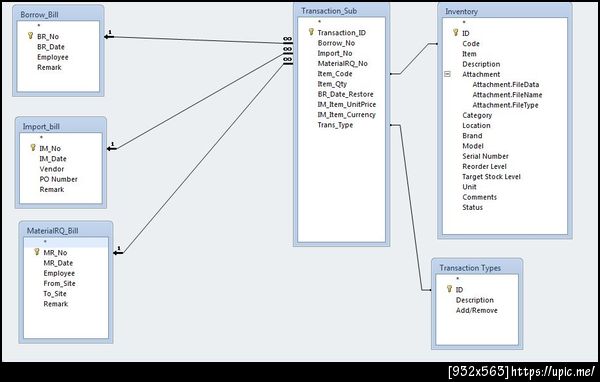600x382 pixels.
Task: Select the Attachment.FileData field
Action: (505, 85)
